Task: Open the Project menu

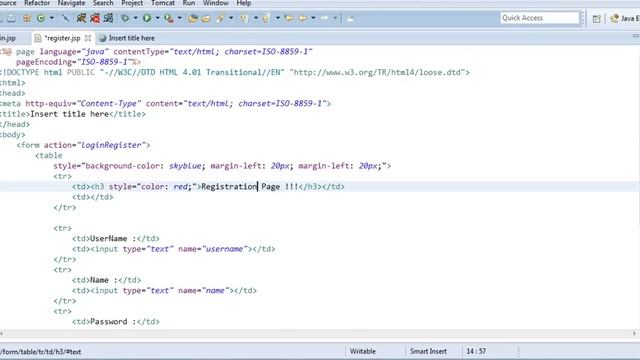Action: (132, 3)
